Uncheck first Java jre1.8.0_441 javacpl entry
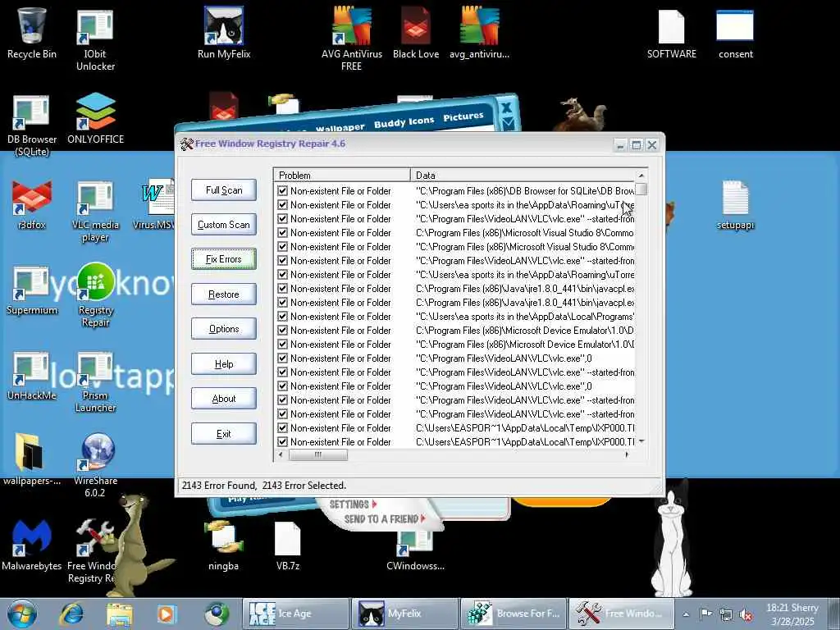The width and height of the screenshot is (840, 630). pos(282,288)
